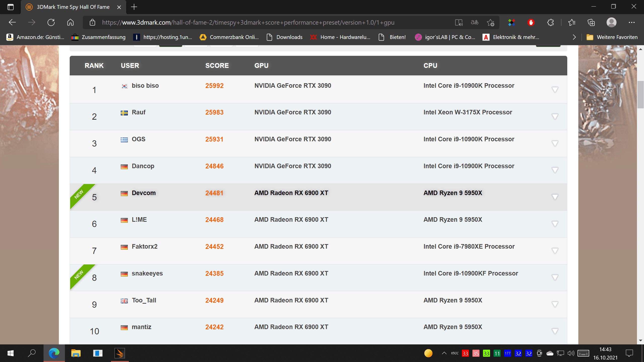Close the 3DMark Time Spy tab
This screenshot has width=644, height=362.
click(x=119, y=7)
